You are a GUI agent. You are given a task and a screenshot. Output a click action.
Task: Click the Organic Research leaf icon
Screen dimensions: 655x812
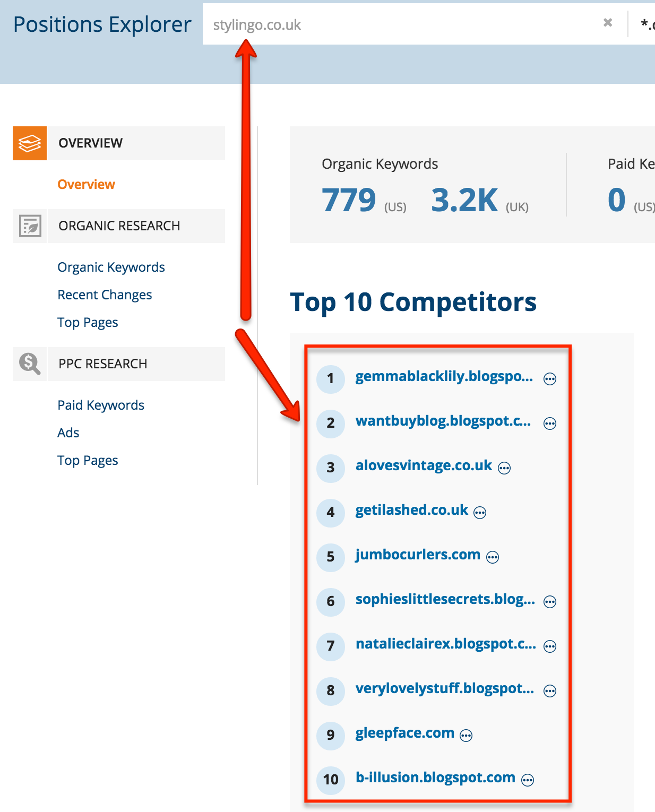[30, 226]
